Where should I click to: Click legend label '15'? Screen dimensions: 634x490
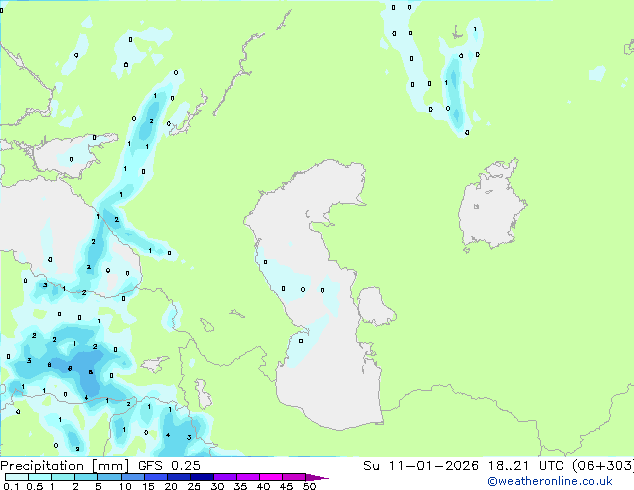(148, 486)
